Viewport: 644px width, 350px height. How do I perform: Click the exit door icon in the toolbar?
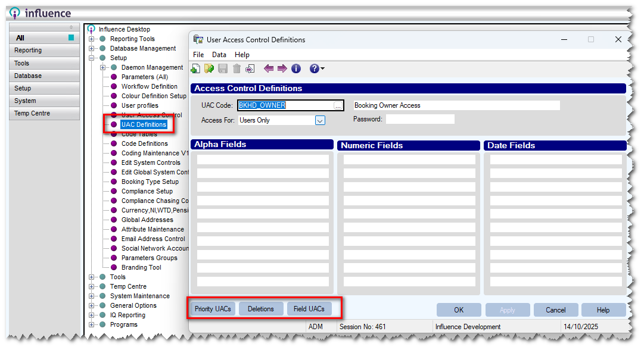[250, 69]
